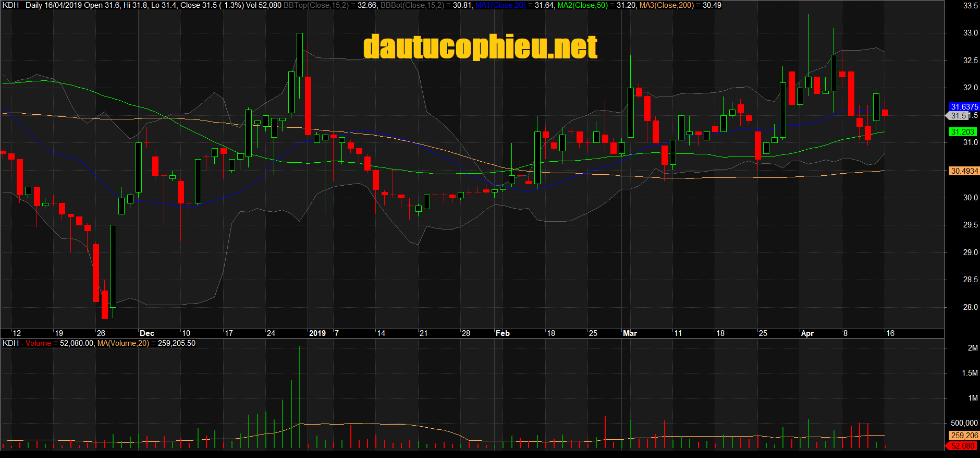Click the MA(Volume,20) label in volume pane
The width and height of the screenshot is (980, 458).
point(123,343)
